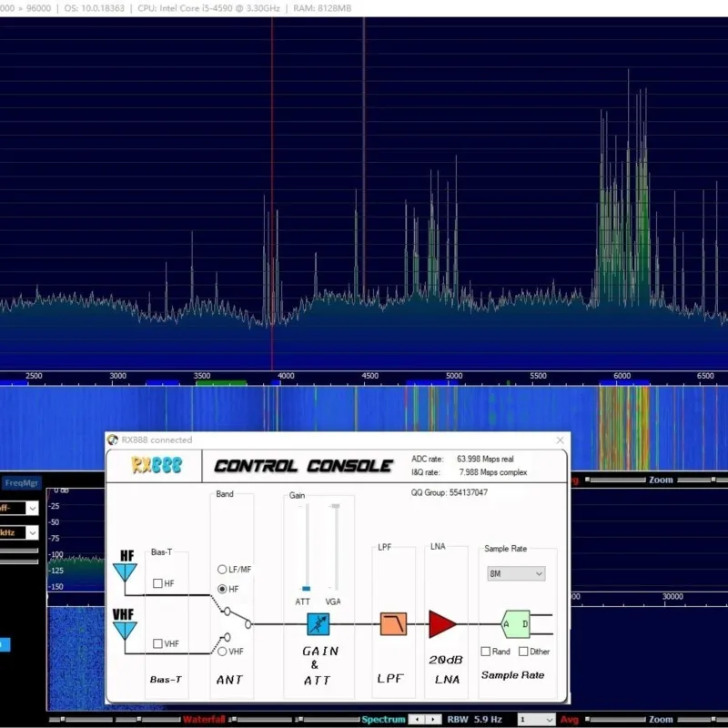Click the Spectrum label in bottom bar

point(383,719)
